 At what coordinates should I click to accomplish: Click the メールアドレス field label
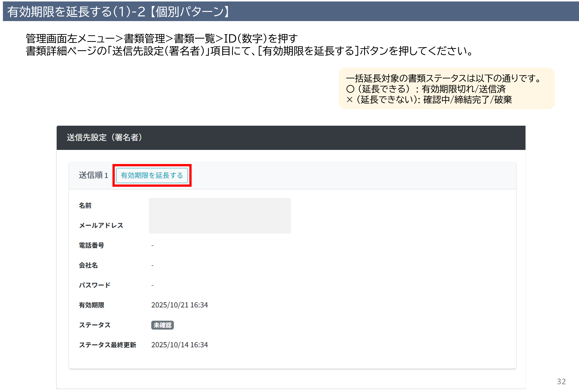coord(101,226)
